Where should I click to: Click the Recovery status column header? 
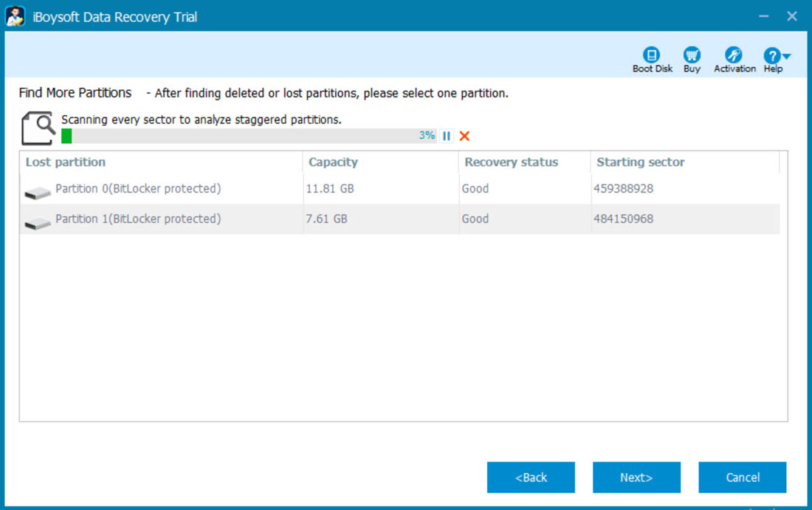coord(511,162)
